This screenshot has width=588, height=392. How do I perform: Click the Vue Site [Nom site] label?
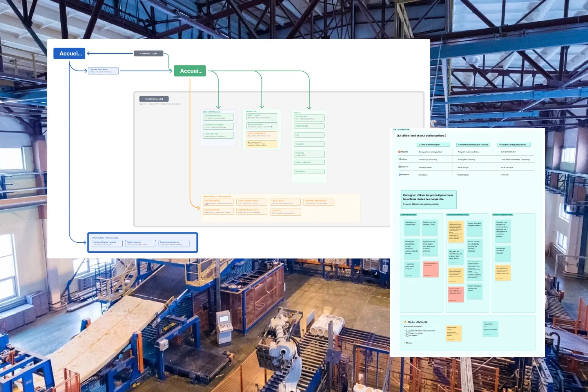154,99
